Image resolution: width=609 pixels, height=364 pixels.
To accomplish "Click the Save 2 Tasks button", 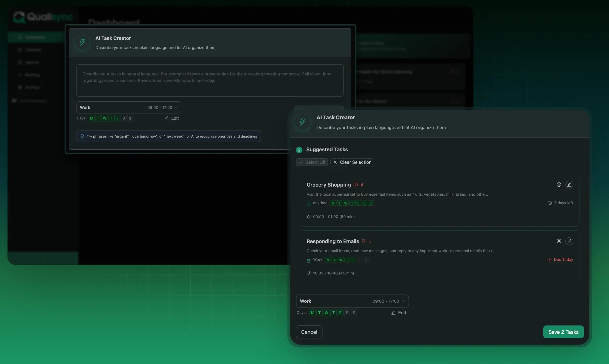I will (x=563, y=332).
